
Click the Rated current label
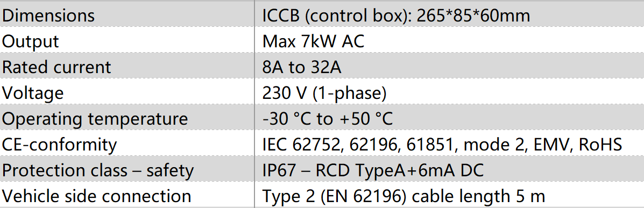click(x=56, y=67)
